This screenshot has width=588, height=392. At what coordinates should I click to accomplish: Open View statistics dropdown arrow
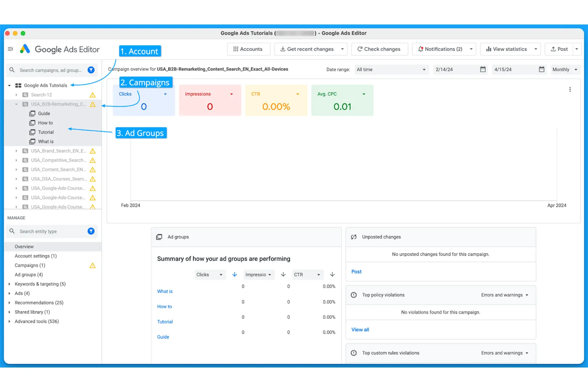536,49
